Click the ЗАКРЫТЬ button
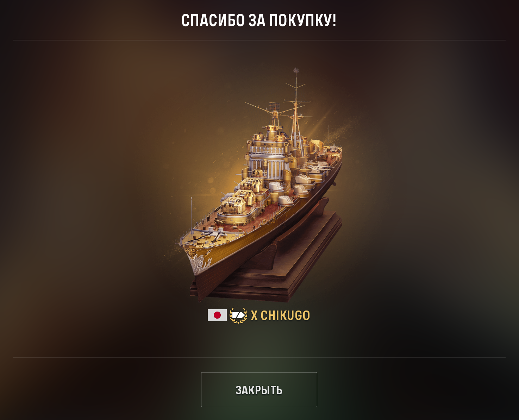Viewport: 519px width, 420px height. [259, 389]
